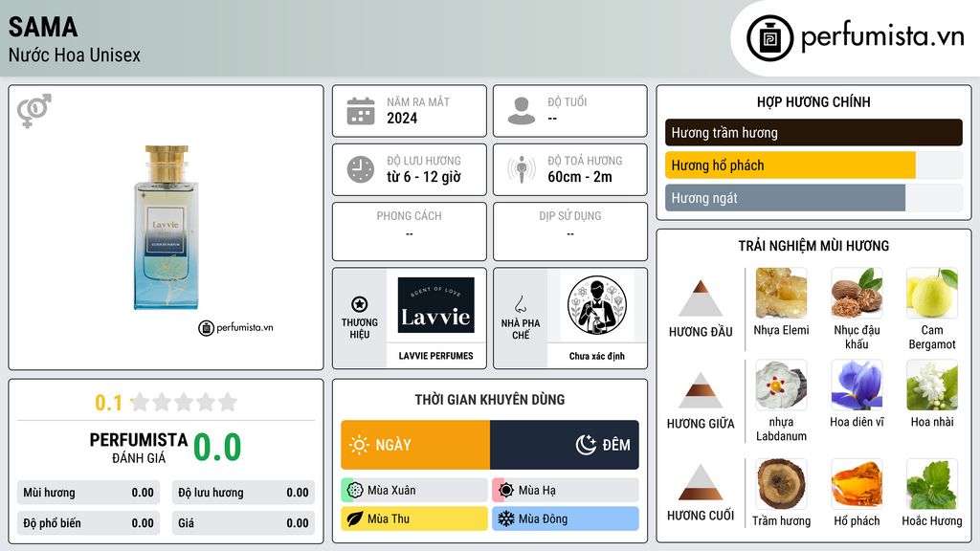Click the Độ phổ biến score row
The width and height of the screenshot is (980, 551).
(88, 523)
